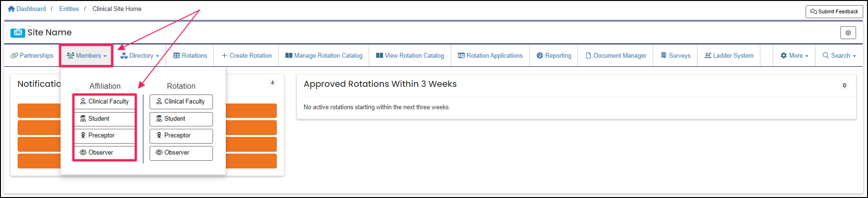868x198 pixels.
Task: Go to Entities breadcrumb link
Action: (x=69, y=9)
